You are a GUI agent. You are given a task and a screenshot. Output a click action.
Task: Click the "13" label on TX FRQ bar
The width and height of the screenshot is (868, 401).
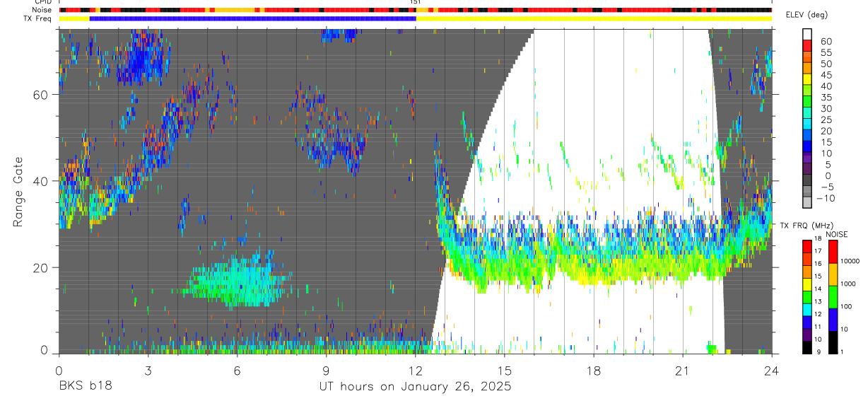[819, 303]
